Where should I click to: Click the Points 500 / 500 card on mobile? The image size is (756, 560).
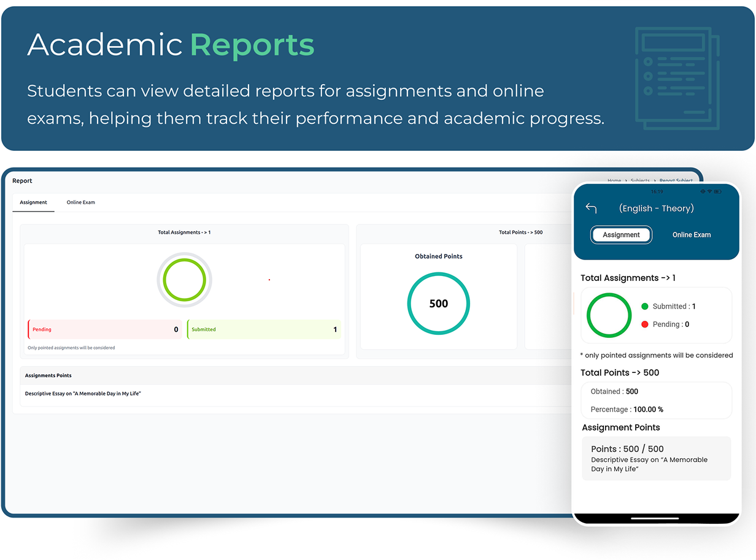coord(656,458)
